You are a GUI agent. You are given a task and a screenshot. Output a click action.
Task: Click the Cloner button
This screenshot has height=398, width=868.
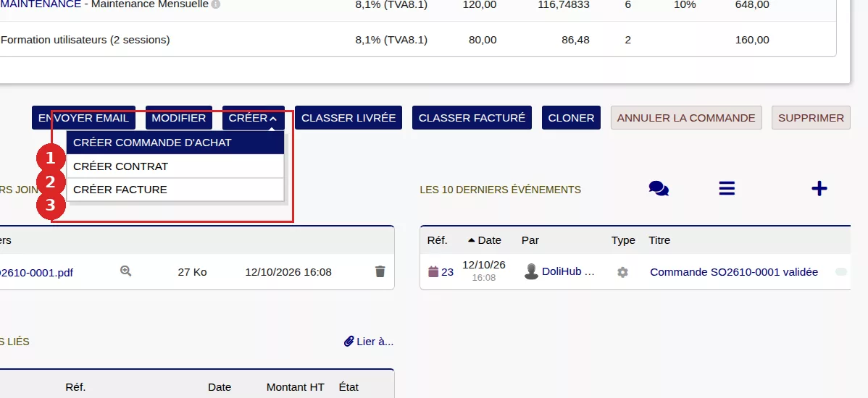[x=571, y=118]
